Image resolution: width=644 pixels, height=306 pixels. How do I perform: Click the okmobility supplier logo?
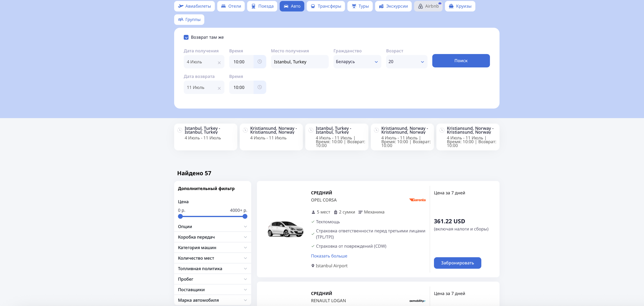tap(417, 301)
